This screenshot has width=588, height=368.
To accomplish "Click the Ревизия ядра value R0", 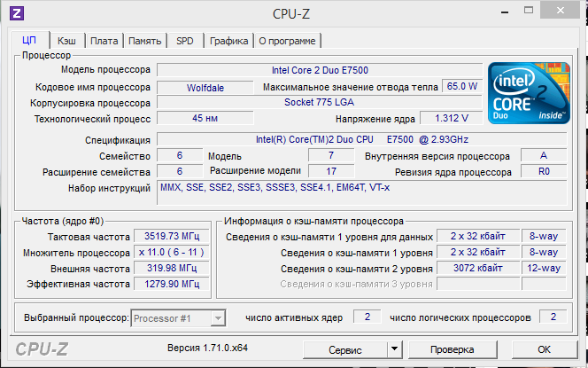I will [544, 171].
